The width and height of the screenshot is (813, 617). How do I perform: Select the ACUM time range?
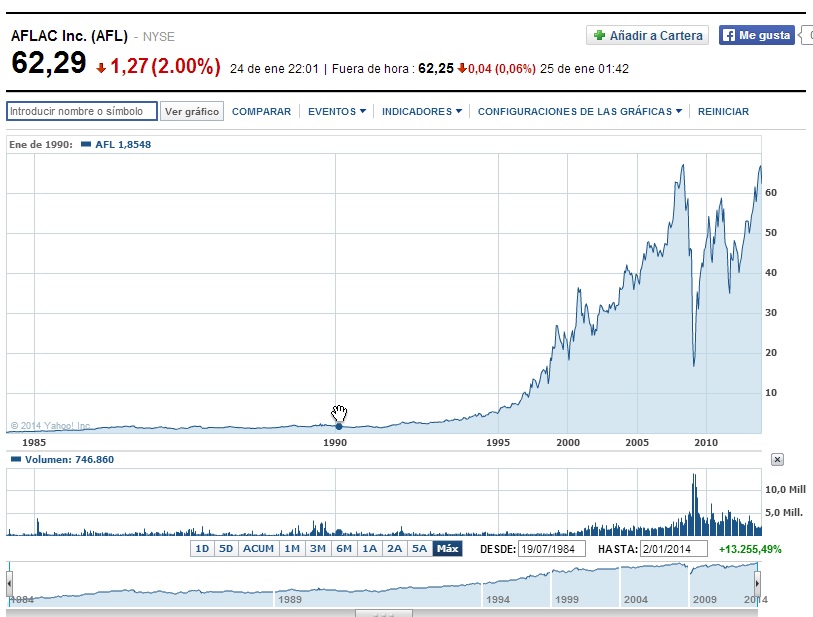pyautogui.click(x=258, y=549)
